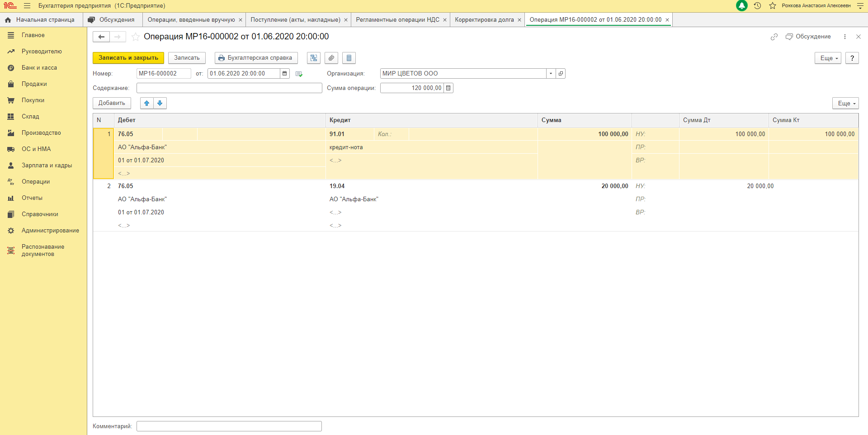The width and height of the screenshot is (868, 435).
Task: Switch to Обсуждения tab
Action: (x=113, y=20)
